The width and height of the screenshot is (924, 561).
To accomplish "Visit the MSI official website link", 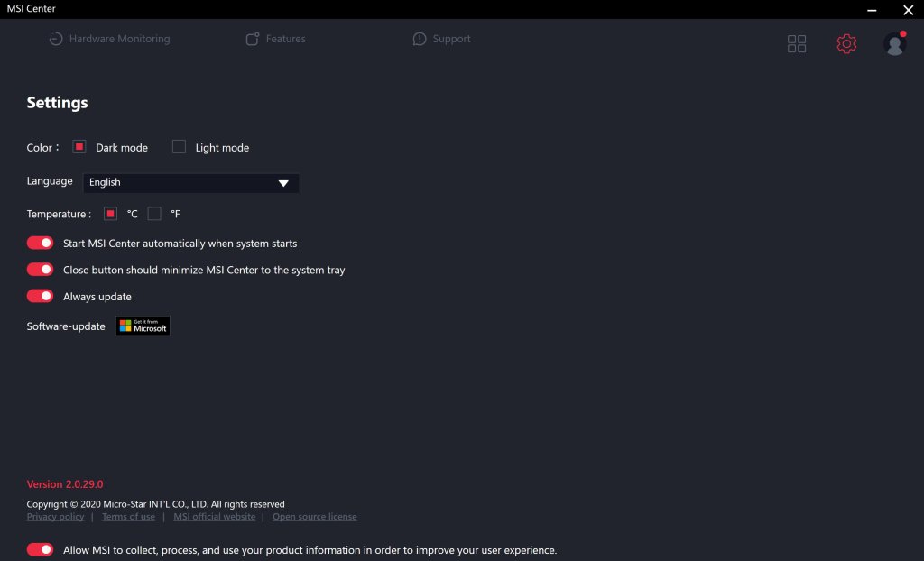I will [x=215, y=517].
